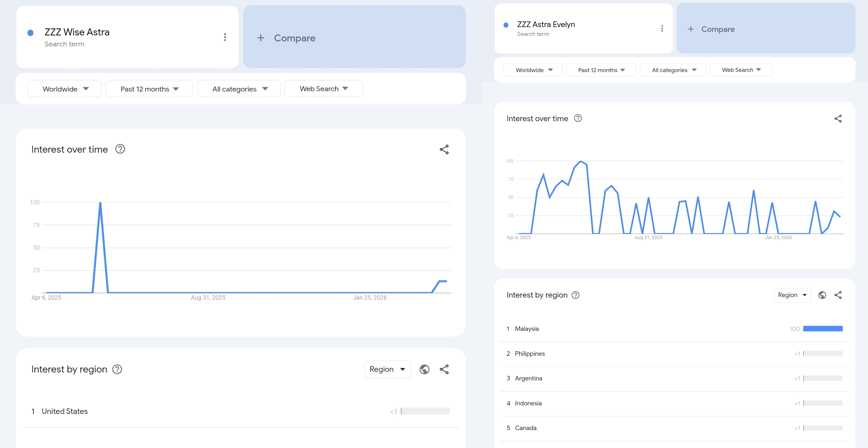The image size is (868, 448).
Task: Open the left Region selector dropdown
Action: (x=387, y=369)
